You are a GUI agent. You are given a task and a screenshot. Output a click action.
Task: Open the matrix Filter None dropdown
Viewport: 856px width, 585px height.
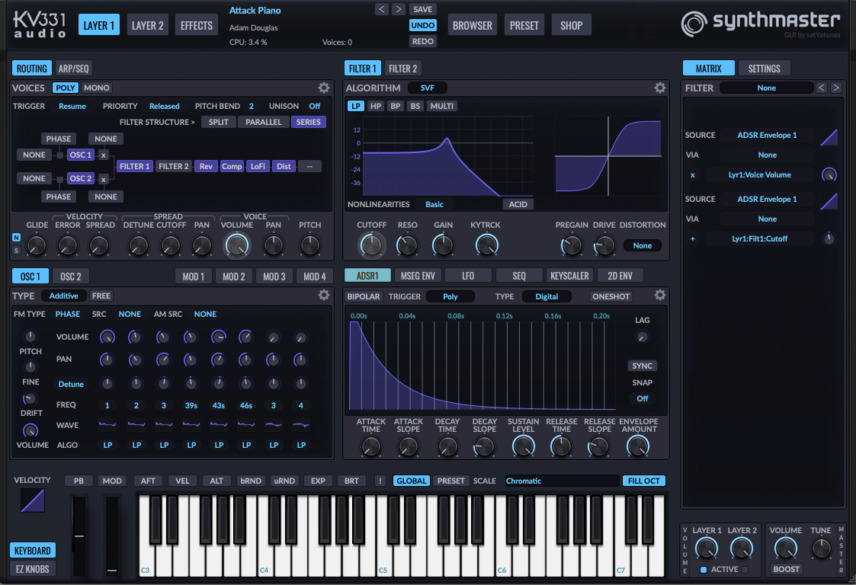pyautogui.click(x=766, y=88)
